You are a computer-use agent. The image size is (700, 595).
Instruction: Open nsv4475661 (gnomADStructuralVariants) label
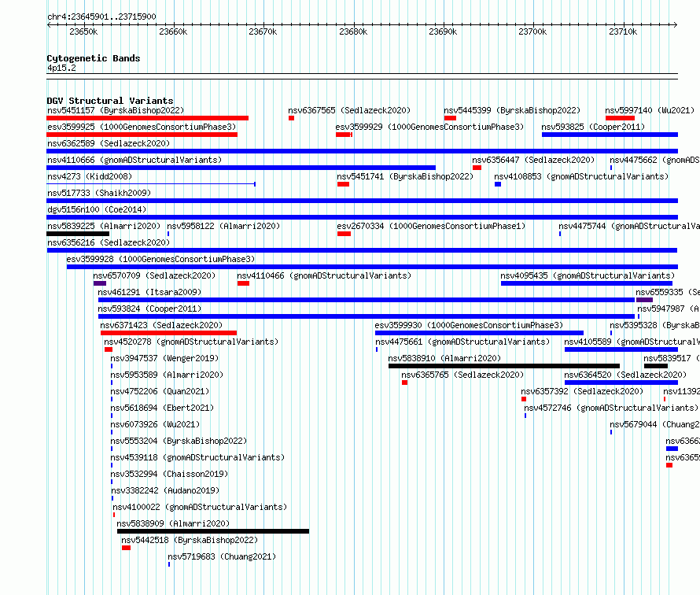[x=462, y=342]
